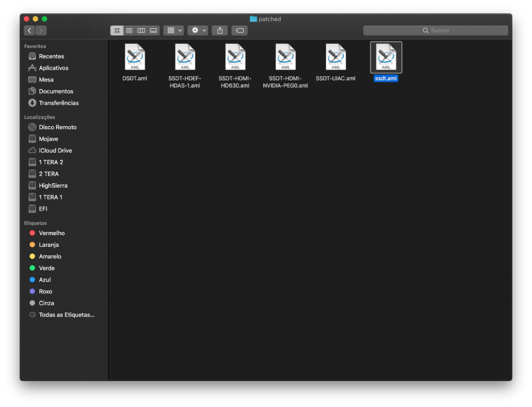Click the Share button
This screenshot has height=407, width=532.
(x=220, y=30)
